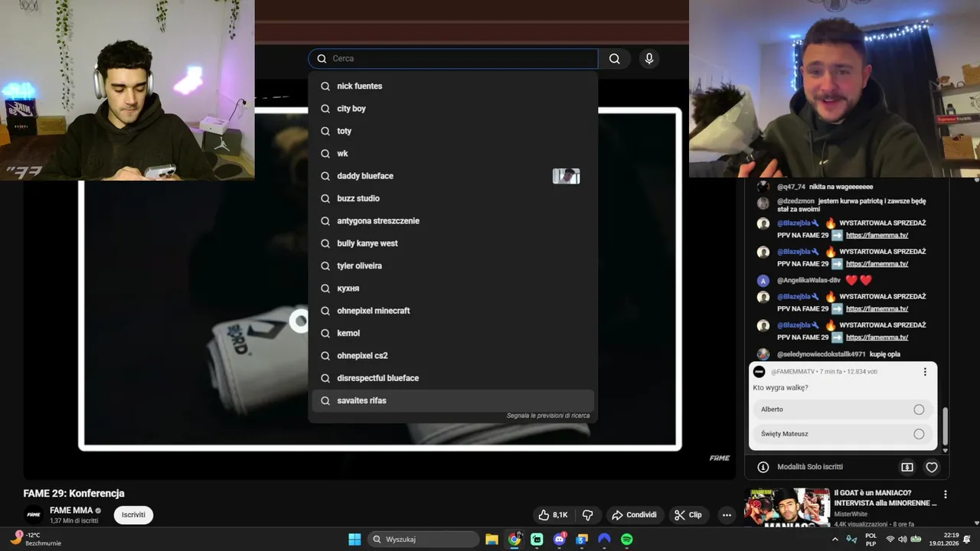The height and width of the screenshot is (551, 980).
Task: Switch to Chrome in the taskbar
Action: (x=514, y=540)
